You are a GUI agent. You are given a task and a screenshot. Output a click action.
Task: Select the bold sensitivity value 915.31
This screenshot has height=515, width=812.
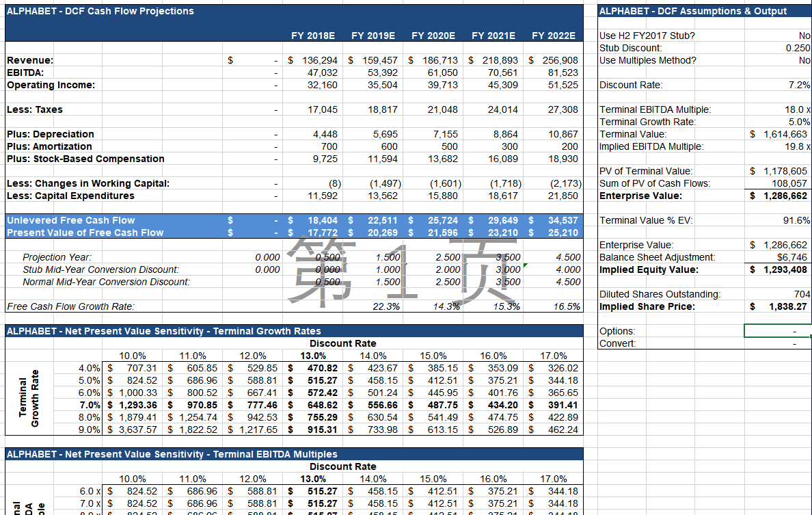(322, 430)
